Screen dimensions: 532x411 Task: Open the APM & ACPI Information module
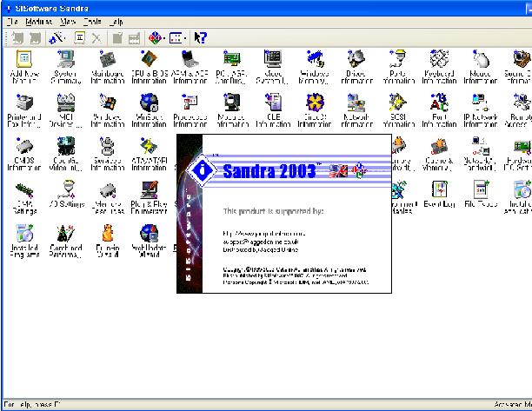tap(190, 67)
